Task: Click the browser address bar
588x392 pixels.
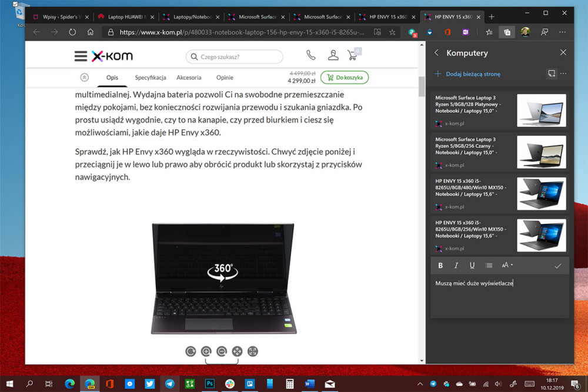Action: click(242, 32)
